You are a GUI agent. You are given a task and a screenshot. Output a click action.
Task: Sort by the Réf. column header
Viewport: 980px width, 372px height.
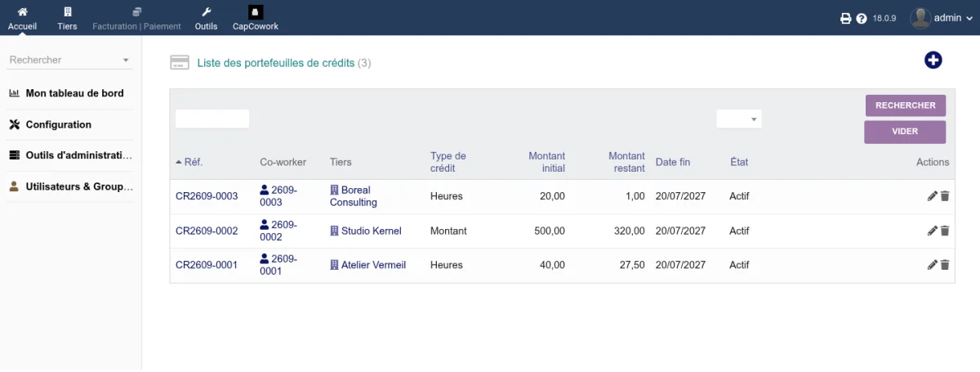[194, 162]
